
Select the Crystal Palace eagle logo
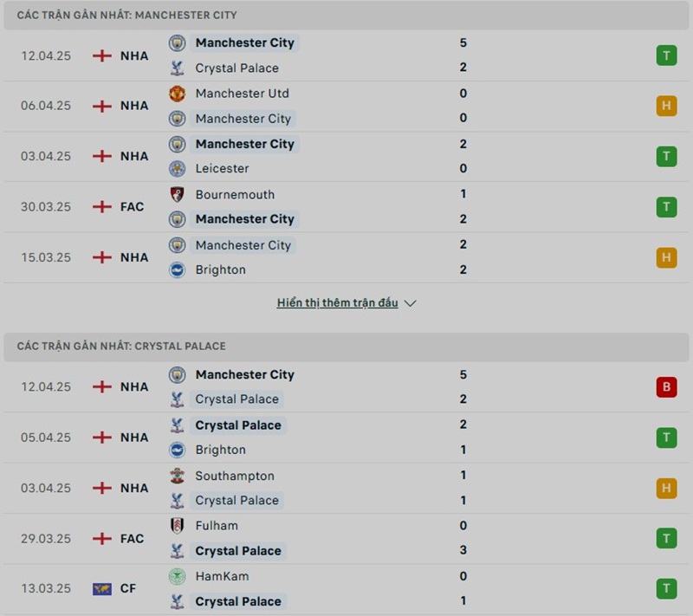click(x=177, y=68)
